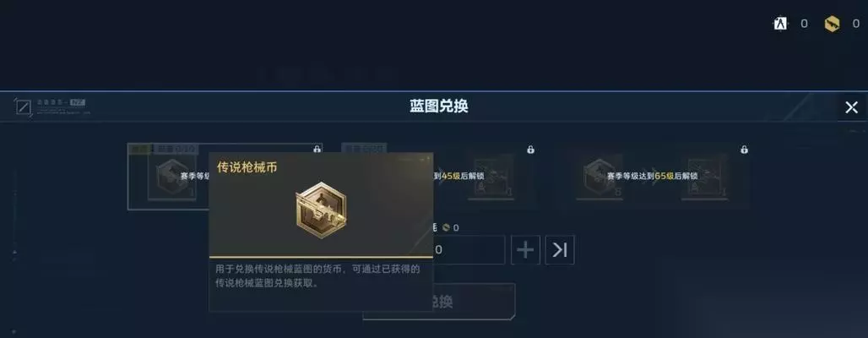The height and width of the screenshot is (338, 868).
Task: Click the lock icon on the 65级 exchange card
Action: tap(745, 150)
